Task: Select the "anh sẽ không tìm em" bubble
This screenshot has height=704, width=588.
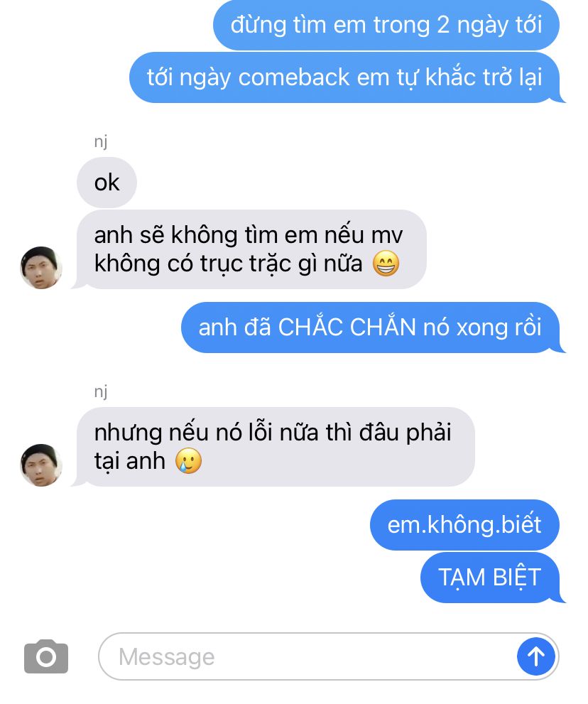Action: pos(251,249)
